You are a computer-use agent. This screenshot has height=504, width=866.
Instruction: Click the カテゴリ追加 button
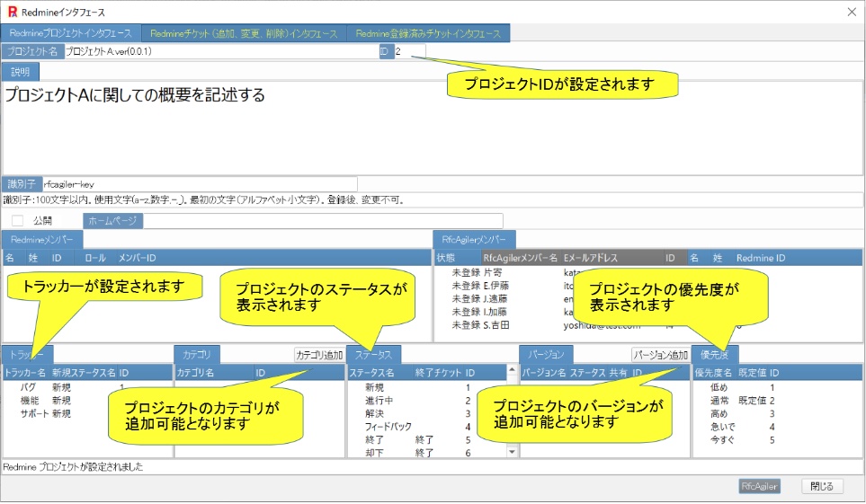319,355
